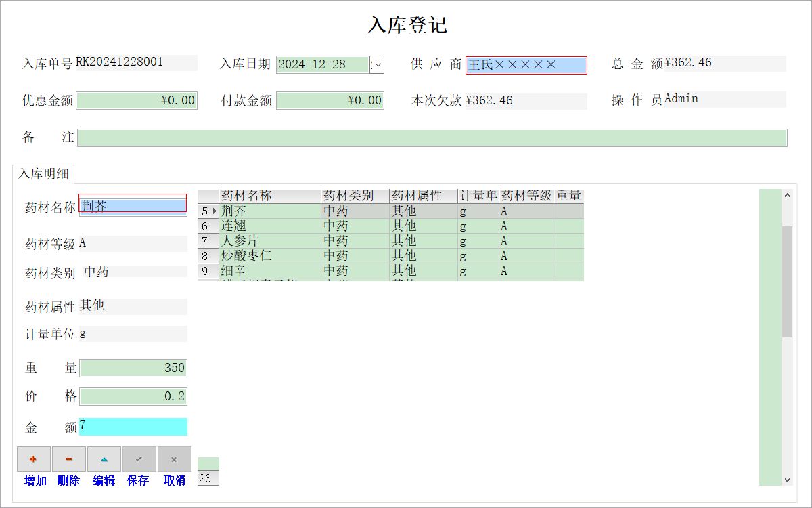This screenshot has height=508, width=812.
Task: Click the 重量 column header
Action: click(569, 196)
